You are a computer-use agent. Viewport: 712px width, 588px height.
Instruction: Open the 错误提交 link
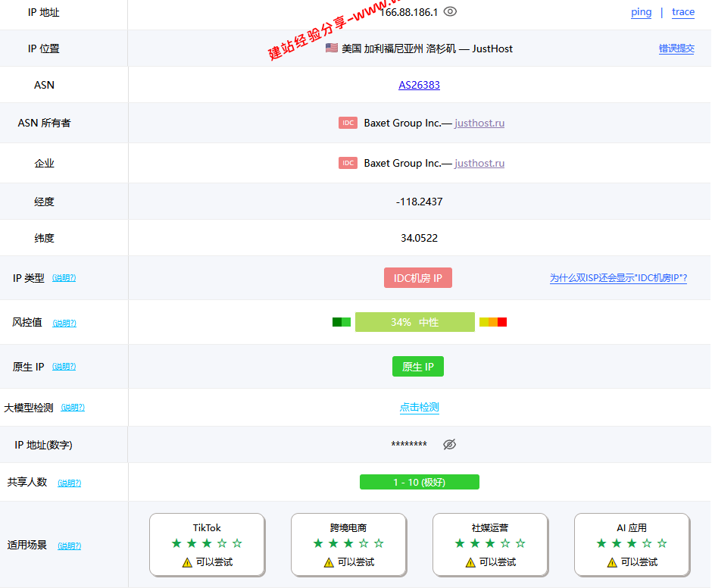pyautogui.click(x=676, y=48)
